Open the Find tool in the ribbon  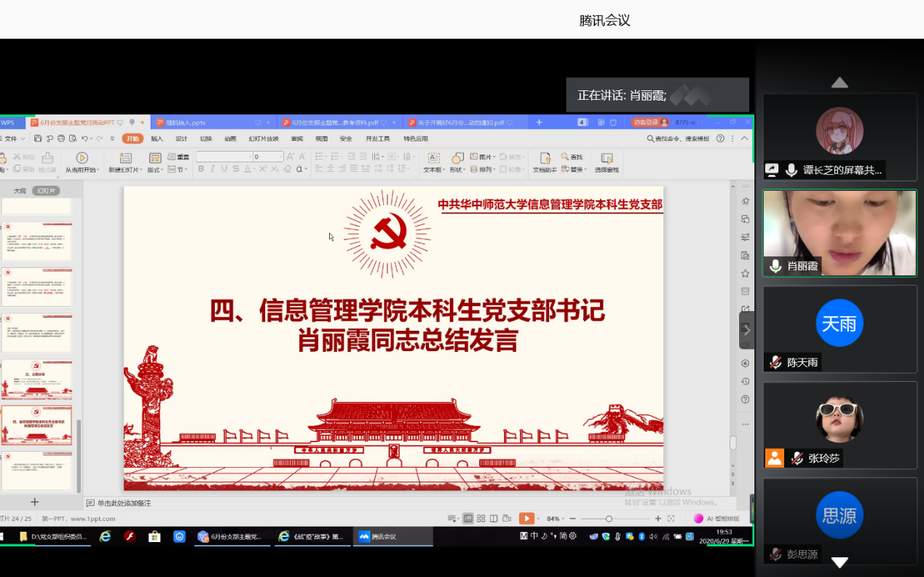[570, 156]
